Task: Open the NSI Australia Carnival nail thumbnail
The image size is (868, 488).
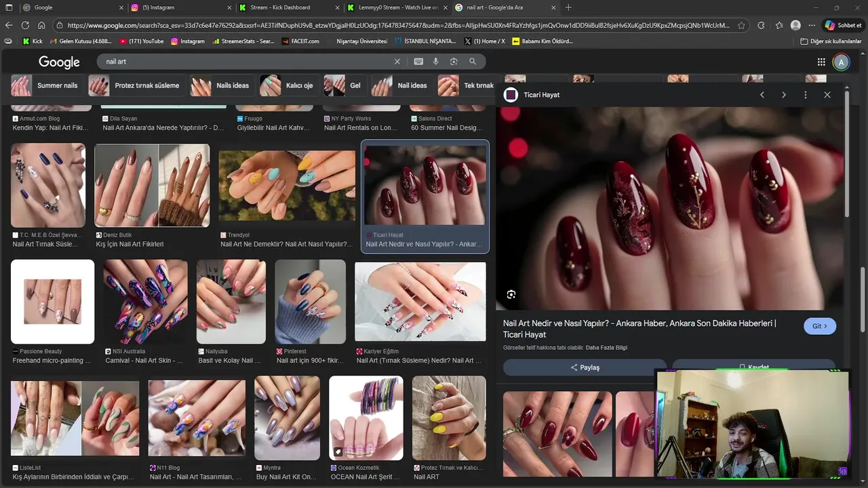Action: (146, 301)
